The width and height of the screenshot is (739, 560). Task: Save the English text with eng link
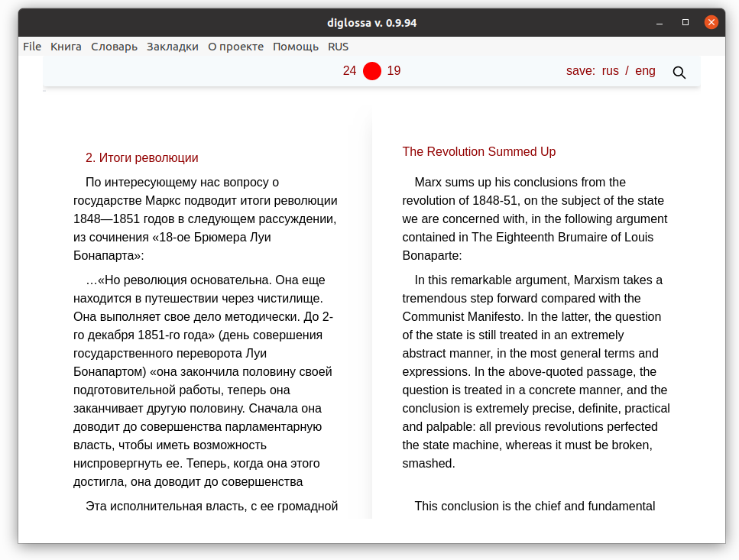point(645,70)
